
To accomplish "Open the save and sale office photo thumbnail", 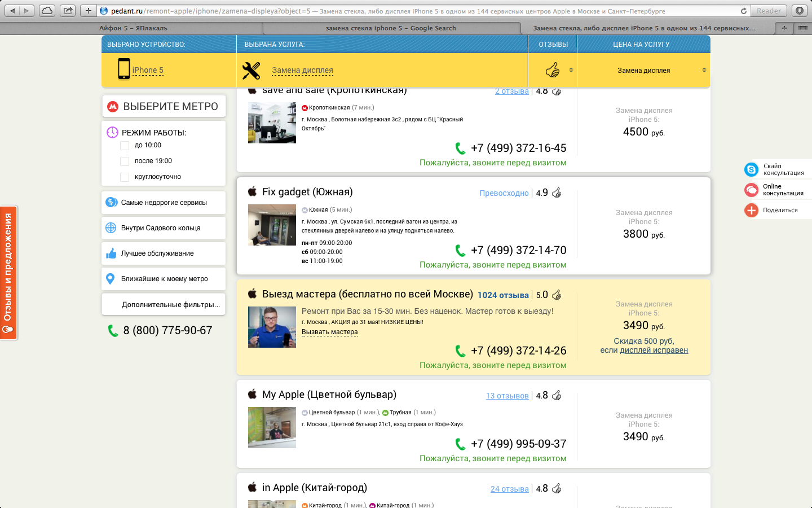I will (x=272, y=122).
